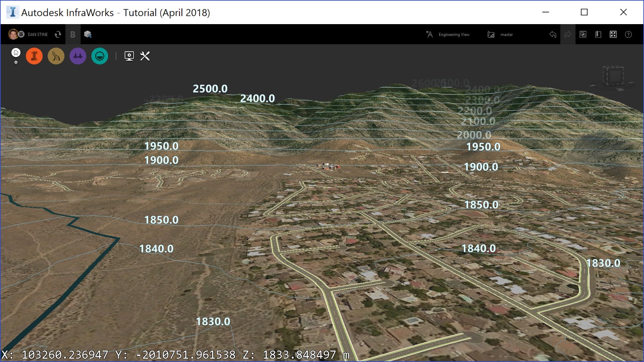The image size is (644, 362).
Task: Open the Manage wrench and screwdriver tools icon
Action: 145,56
